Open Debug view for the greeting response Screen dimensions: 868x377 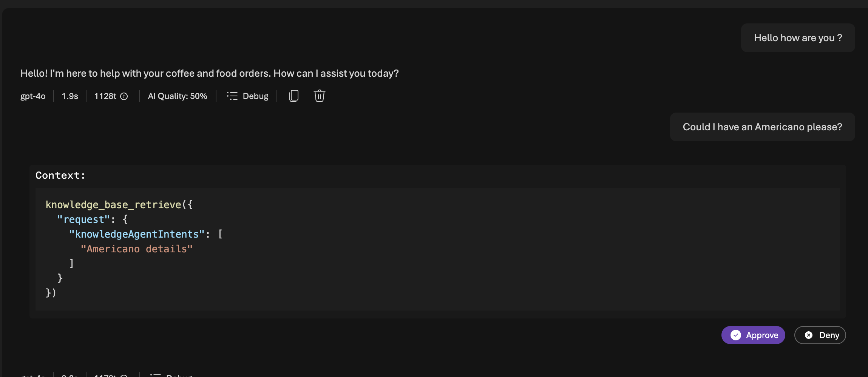(x=247, y=96)
